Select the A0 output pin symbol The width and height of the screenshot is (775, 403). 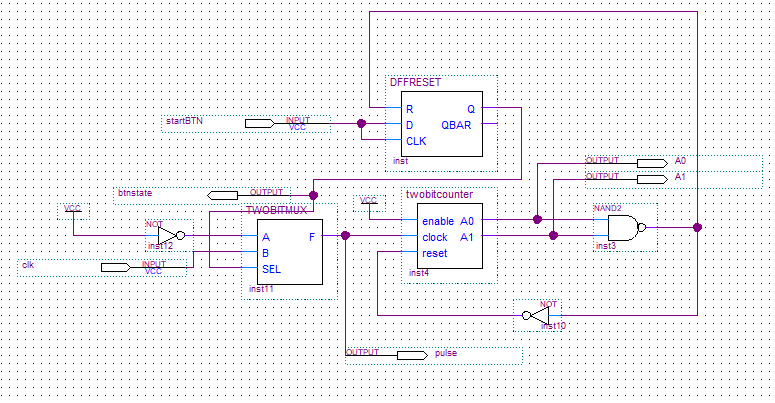652,162
